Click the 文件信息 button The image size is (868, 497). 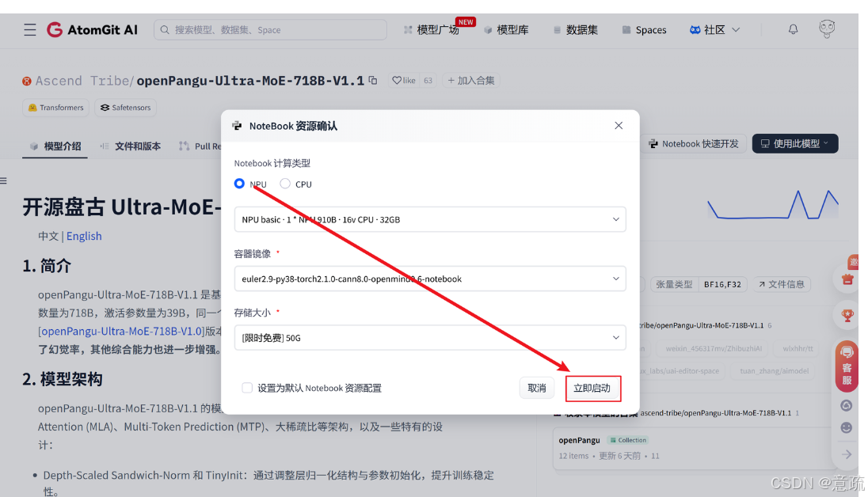(782, 284)
